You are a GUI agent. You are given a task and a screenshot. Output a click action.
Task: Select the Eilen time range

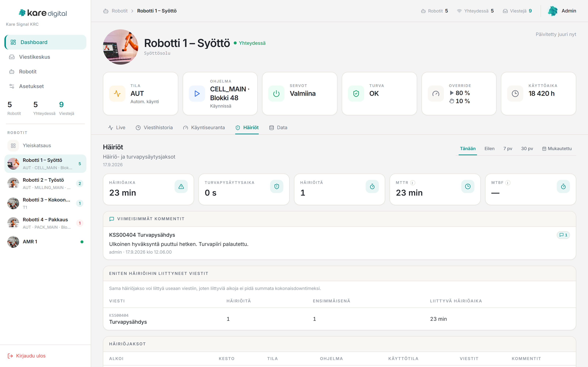click(489, 149)
